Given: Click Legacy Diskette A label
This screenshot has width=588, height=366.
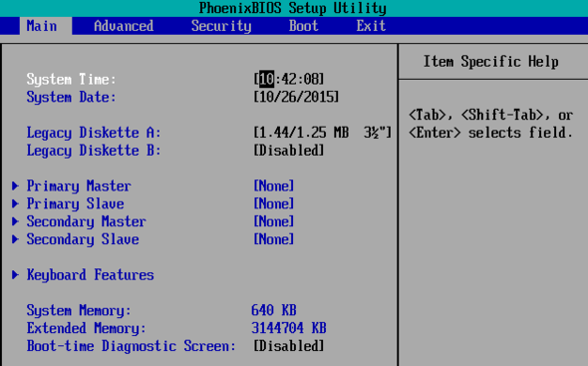Looking at the screenshot, I should [94, 133].
